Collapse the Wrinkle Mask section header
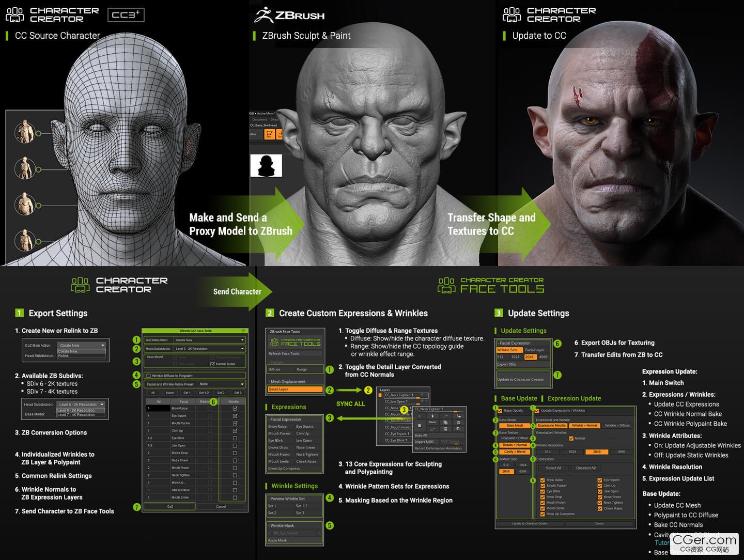 282,525
